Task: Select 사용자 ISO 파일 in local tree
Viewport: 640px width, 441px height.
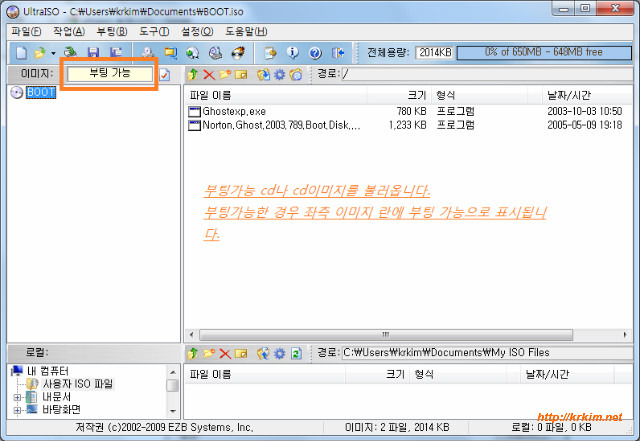Action: (x=78, y=384)
